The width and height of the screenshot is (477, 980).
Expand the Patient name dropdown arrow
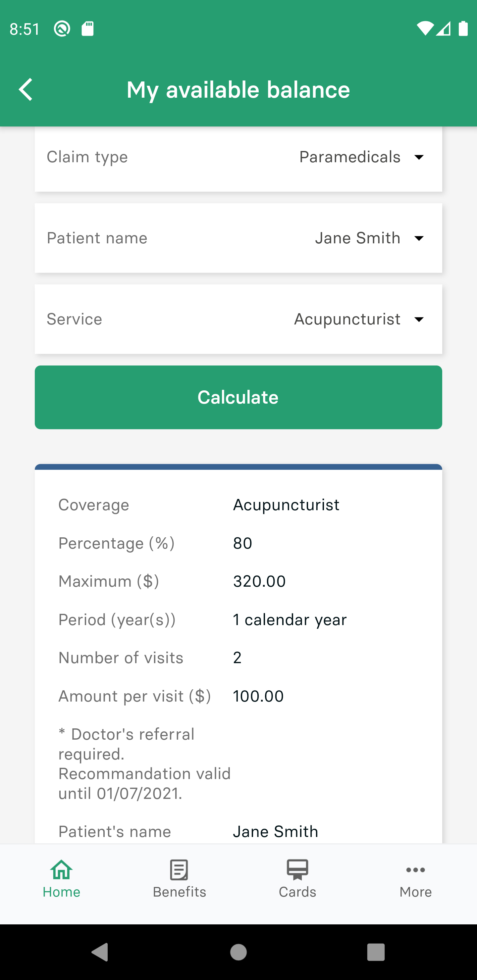pos(419,238)
